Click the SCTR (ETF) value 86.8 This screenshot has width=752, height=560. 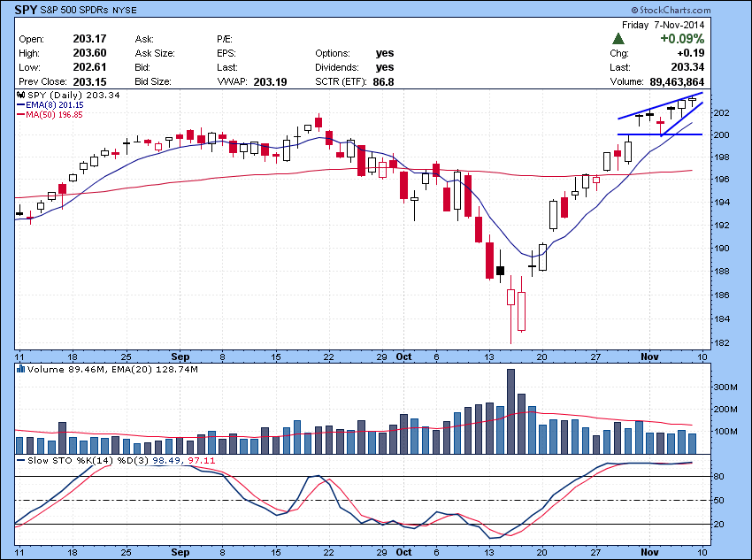(383, 82)
